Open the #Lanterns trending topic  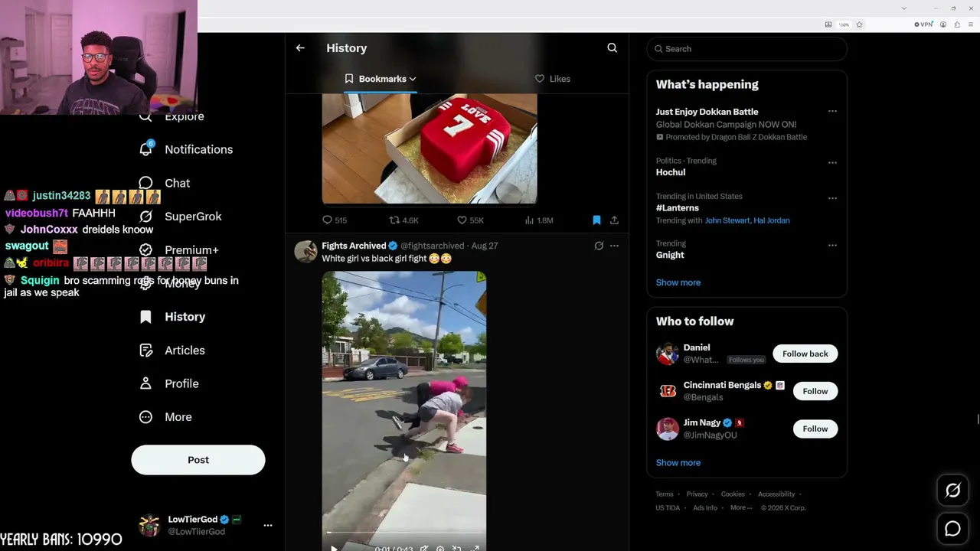(x=678, y=207)
